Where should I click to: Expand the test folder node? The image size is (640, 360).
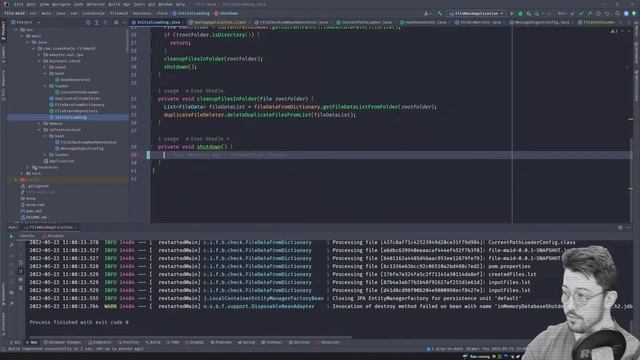22,173
